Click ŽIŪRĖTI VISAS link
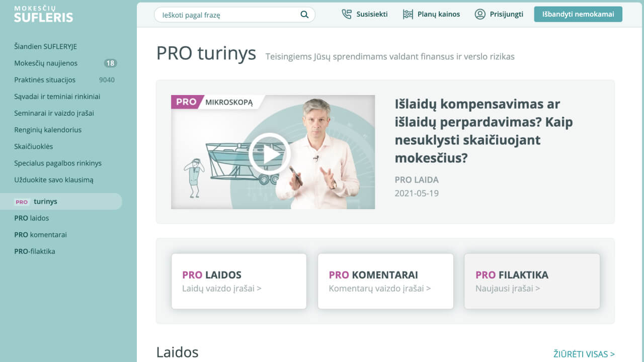Image resolution: width=644 pixels, height=362 pixels. pos(584,354)
